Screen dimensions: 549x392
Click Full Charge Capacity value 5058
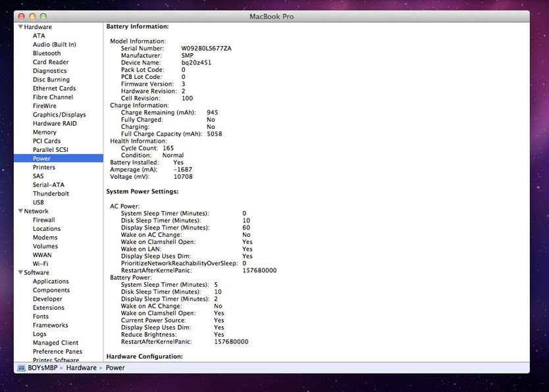[x=215, y=134]
